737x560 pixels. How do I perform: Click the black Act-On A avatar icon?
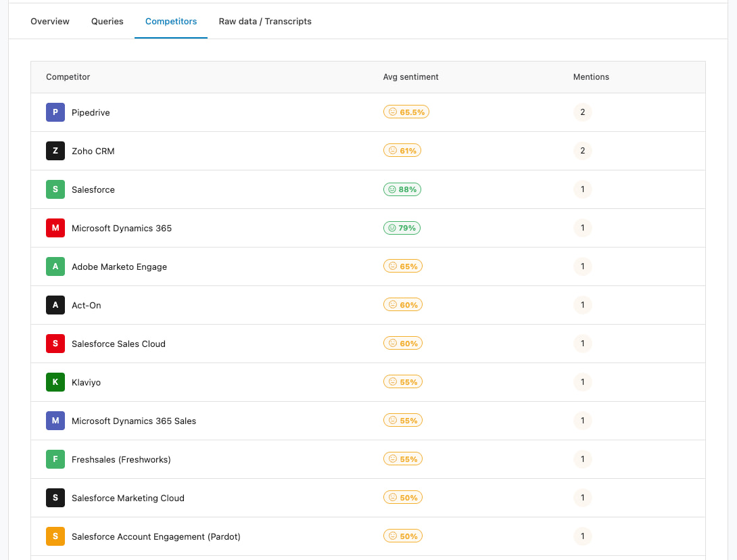(x=55, y=305)
